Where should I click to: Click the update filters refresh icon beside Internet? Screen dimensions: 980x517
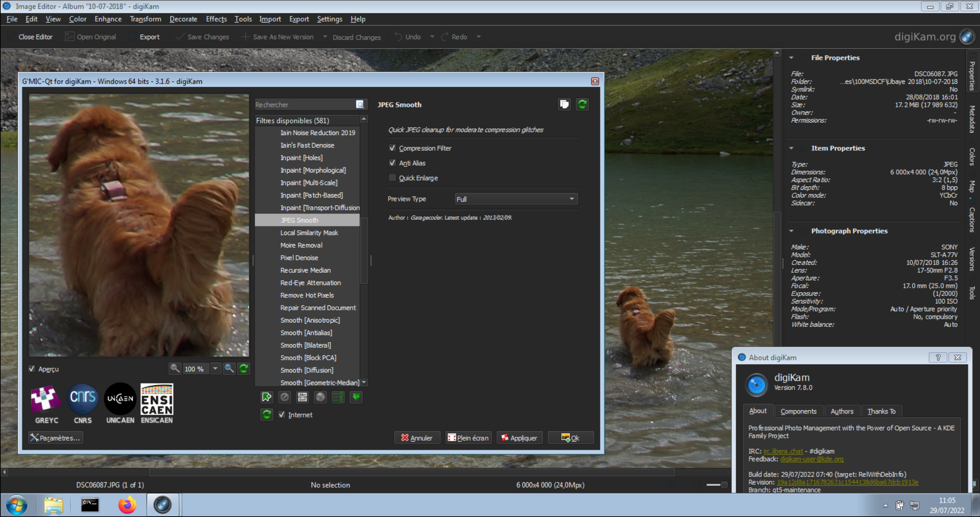tap(267, 414)
